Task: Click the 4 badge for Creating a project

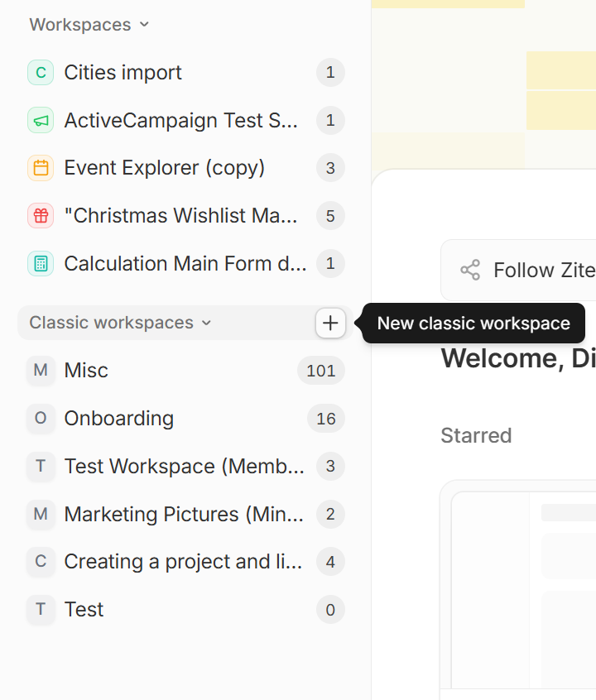Action: pyautogui.click(x=330, y=562)
